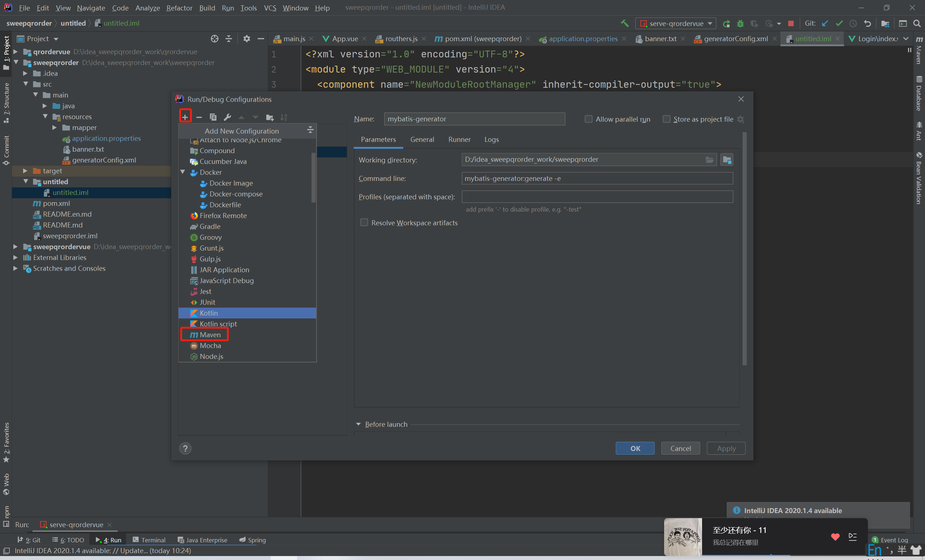
Task: Switch to the Runner tab
Action: point(459,139)
